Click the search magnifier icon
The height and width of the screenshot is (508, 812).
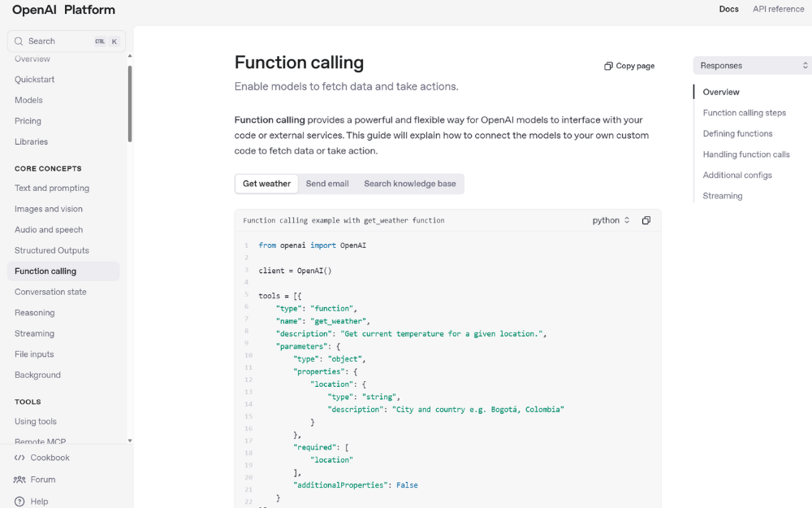(x=19, y=41)
